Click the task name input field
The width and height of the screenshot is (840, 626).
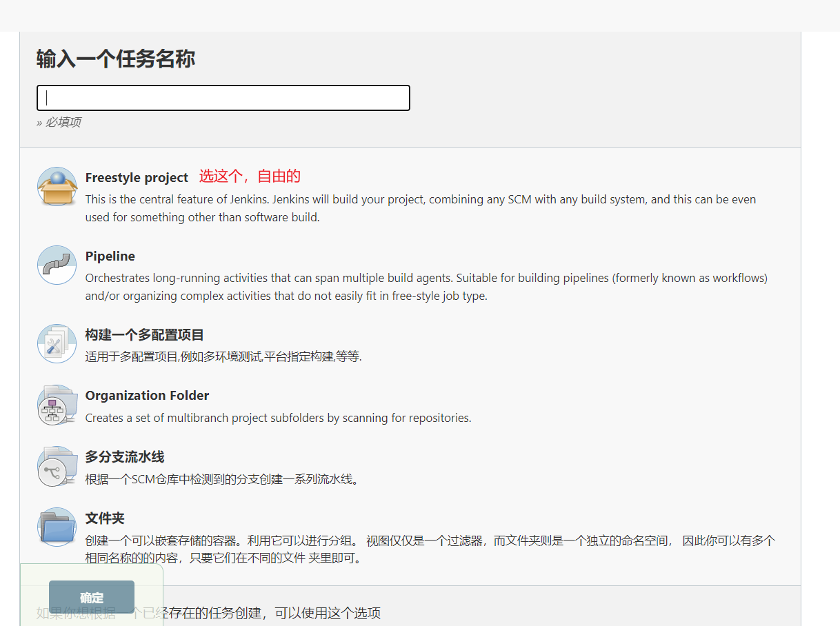coord(223,98)
